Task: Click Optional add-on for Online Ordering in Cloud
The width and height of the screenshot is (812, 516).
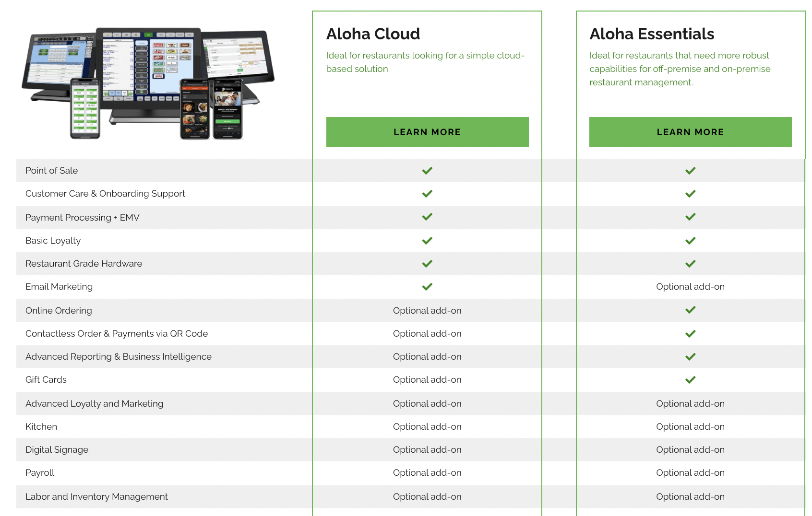Action: point(427,311)
